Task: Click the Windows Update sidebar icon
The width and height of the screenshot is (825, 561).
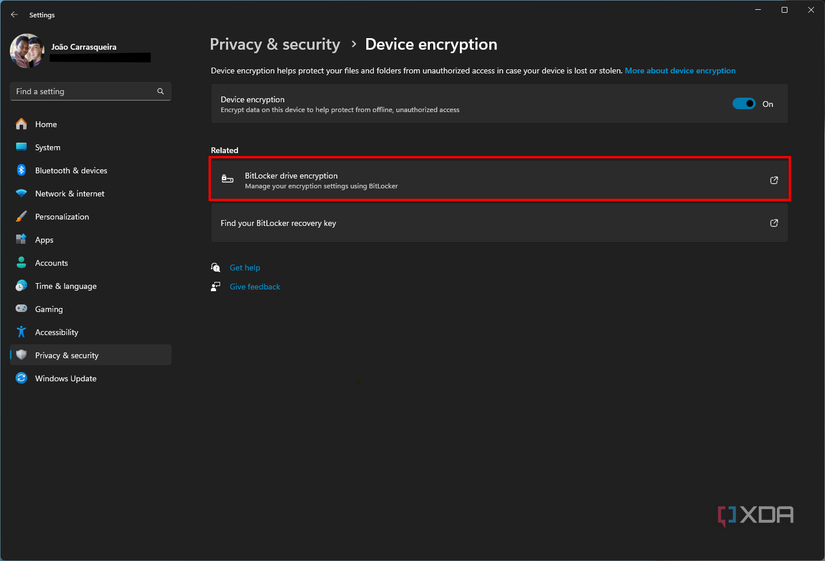Action: click(x=21, y=378)
